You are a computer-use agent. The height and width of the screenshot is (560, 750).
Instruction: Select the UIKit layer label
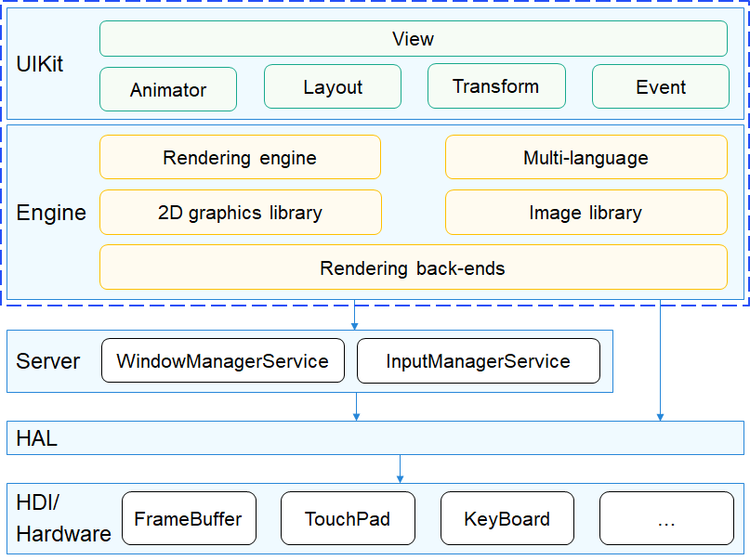coord(40,65)
